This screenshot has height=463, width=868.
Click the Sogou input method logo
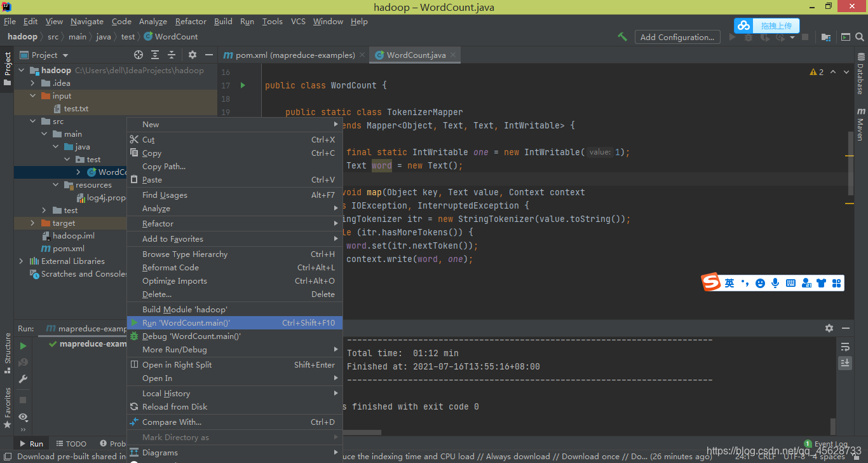711,282
